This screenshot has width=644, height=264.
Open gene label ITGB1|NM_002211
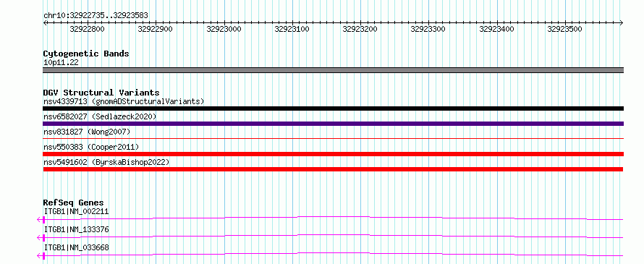[x=77, y=211]
